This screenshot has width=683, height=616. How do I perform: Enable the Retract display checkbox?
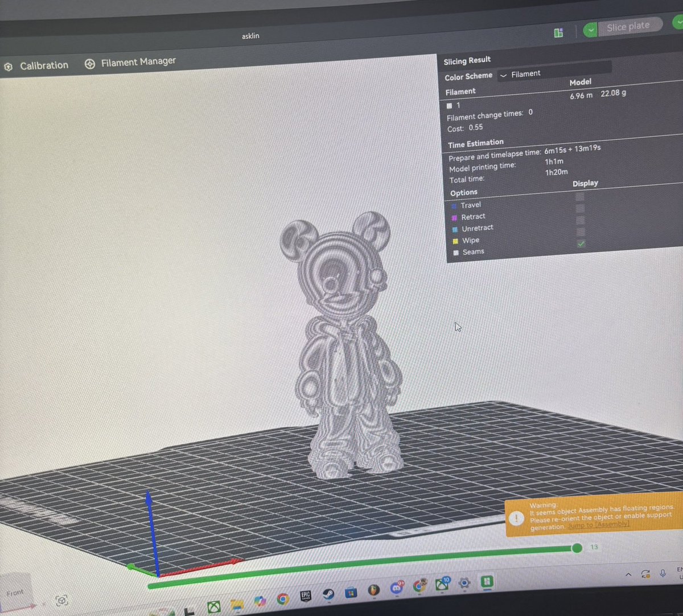pos(581,208)
